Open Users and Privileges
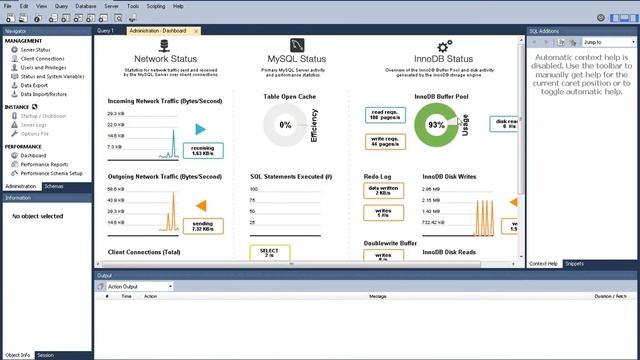Viewport: 640px width, 360px height. (x=43, y=68)
